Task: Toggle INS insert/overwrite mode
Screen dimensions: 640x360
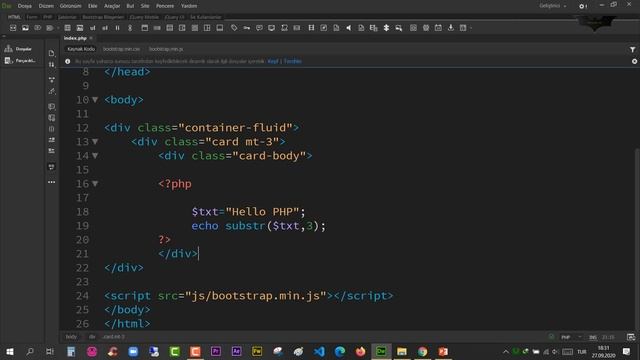Action: pos(593,337)
